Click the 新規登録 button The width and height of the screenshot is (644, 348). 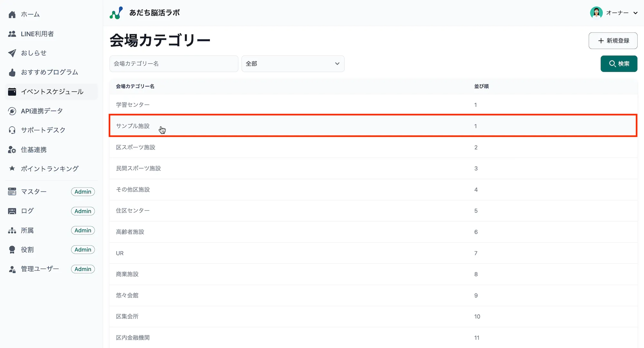(613, 41)
